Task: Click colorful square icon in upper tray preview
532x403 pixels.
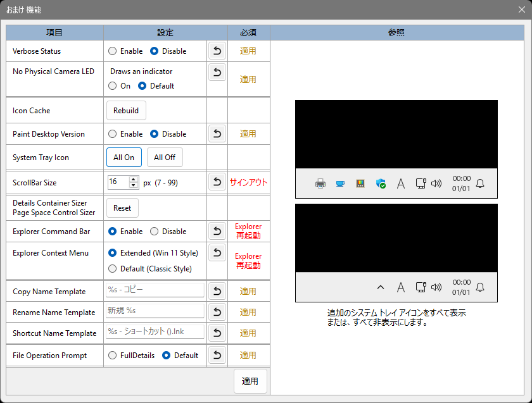Action: click(360, 183)
